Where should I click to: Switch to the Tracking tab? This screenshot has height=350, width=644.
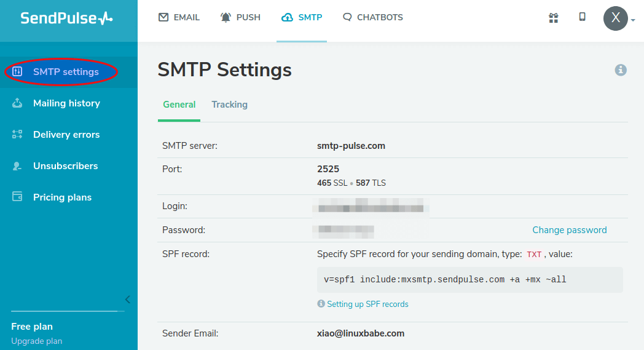tap(229, 105)
